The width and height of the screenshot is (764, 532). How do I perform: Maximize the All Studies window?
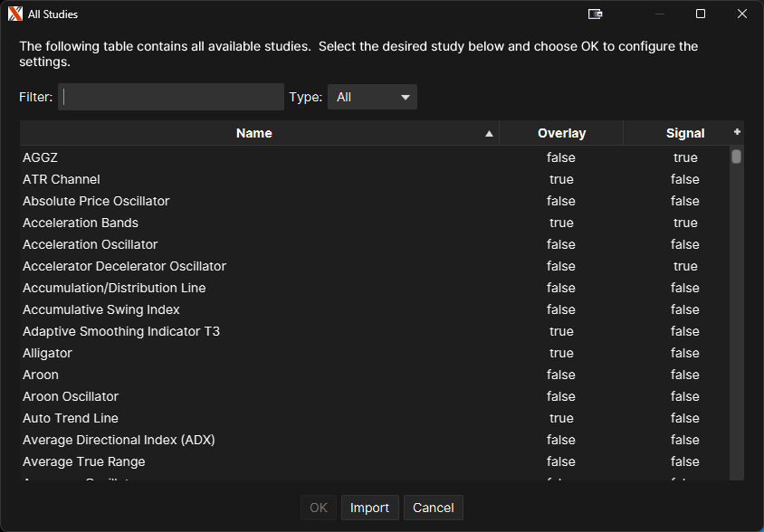coord(700,14)
